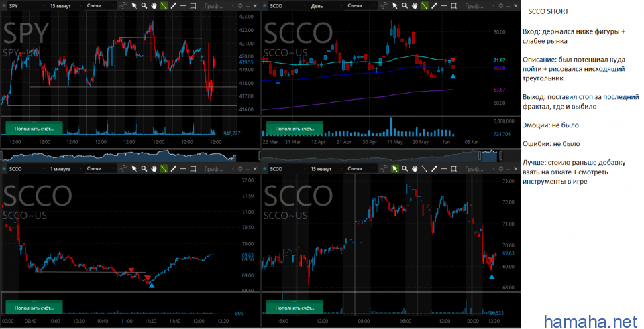Open settings gear of SCCO 1-minute chart
644x329 pixels.
pos(240,168)
